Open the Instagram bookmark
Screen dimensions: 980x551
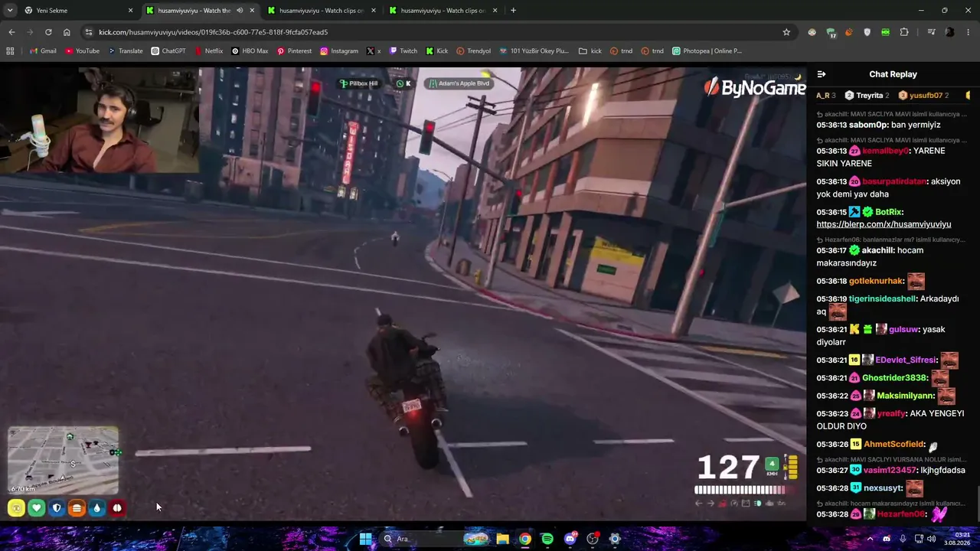coord(339,51)
